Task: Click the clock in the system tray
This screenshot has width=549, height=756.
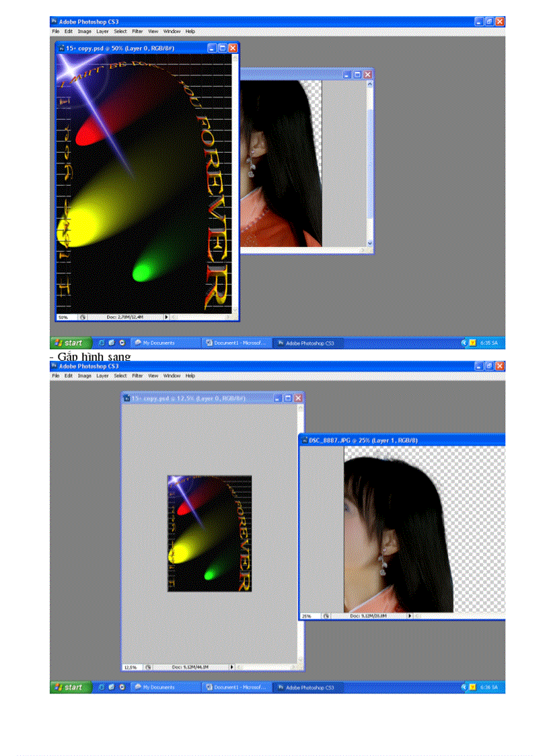Action: (491, 343)
